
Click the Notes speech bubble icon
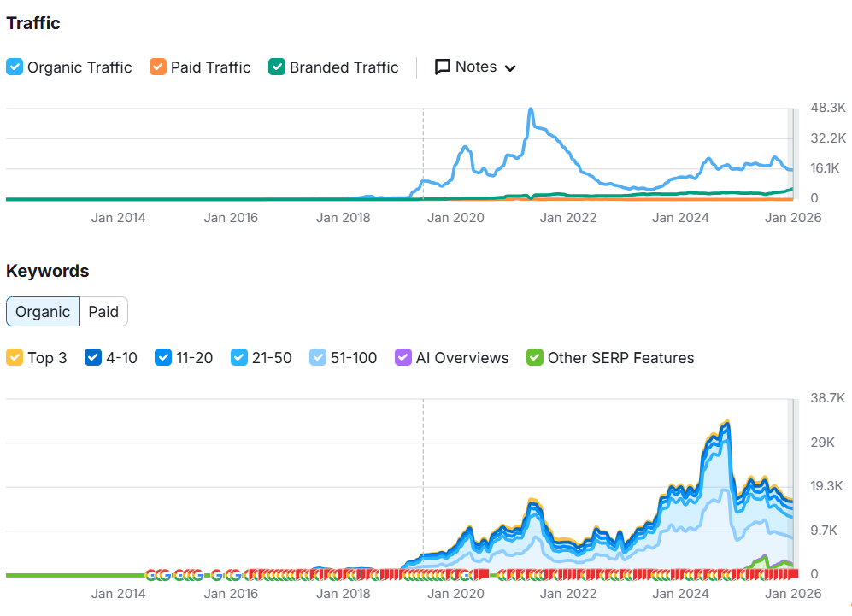pos(443,67)
